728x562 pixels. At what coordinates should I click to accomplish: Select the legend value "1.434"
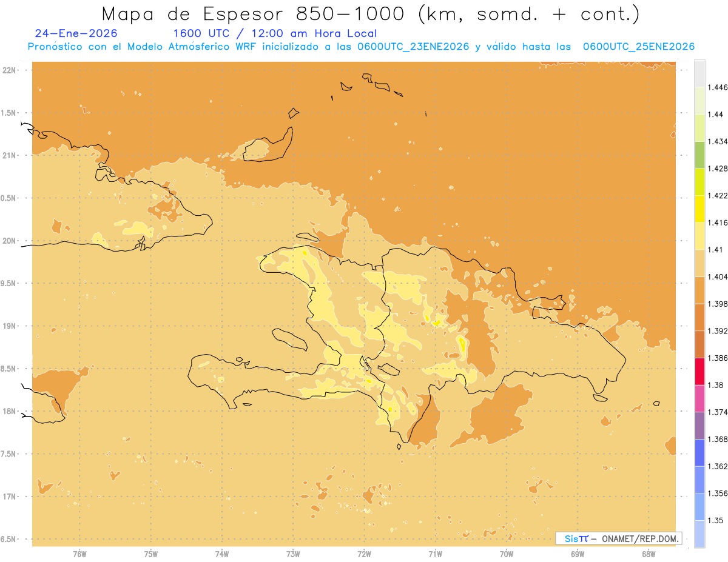pyautogui.click(x=717, y=141)
